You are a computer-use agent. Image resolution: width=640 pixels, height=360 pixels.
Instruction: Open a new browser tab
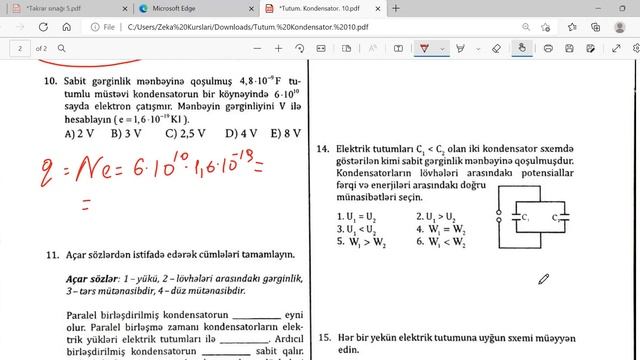(x=396, y=8)
